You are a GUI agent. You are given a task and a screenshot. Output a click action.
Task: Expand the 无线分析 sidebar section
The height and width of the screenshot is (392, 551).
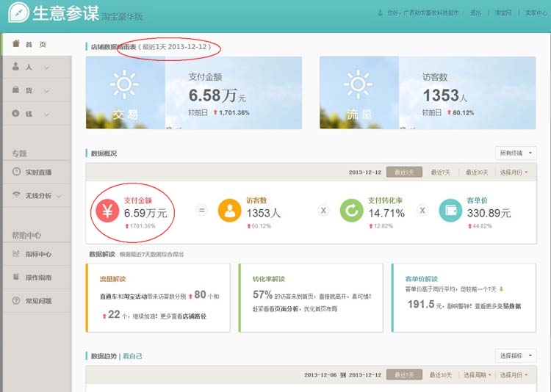click(37, 195)
